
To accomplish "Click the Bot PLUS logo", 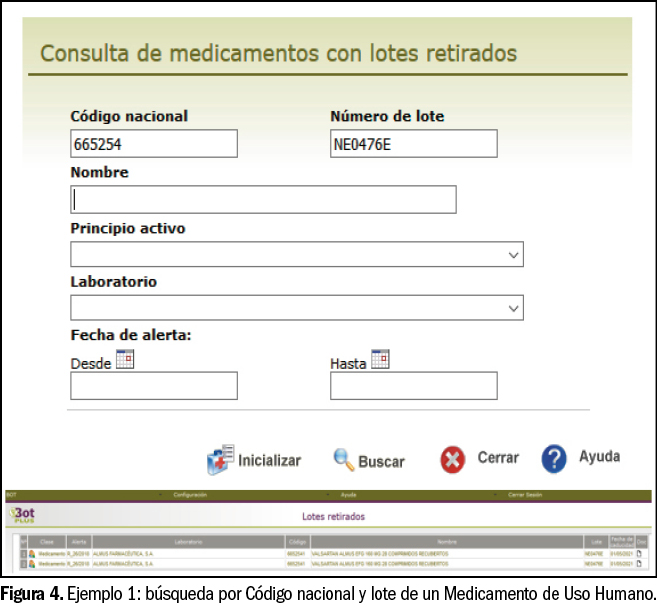I will (x=20, y=515).
